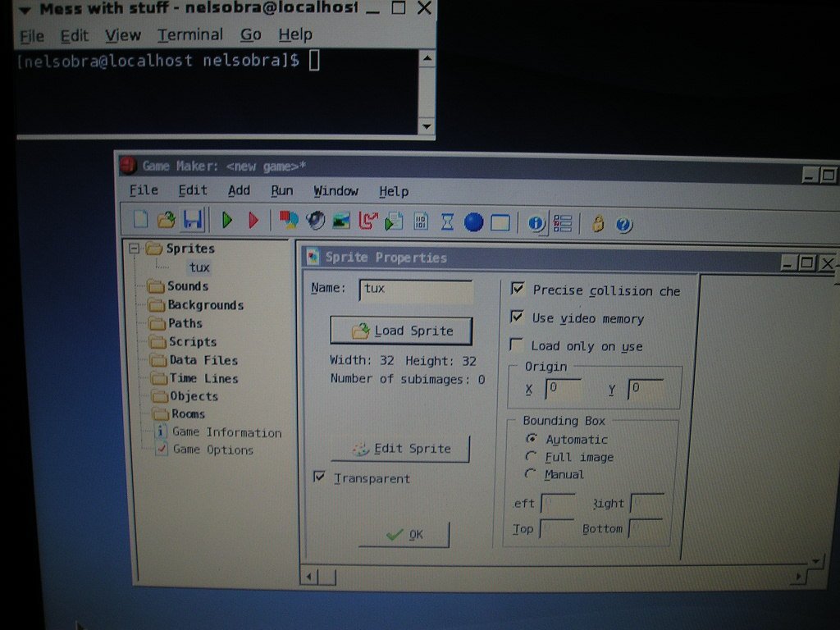The width and height of the screenshot is (840, 630).
Task: Select the tux sprite in resource tree
Action: click(x=199, y=267)
